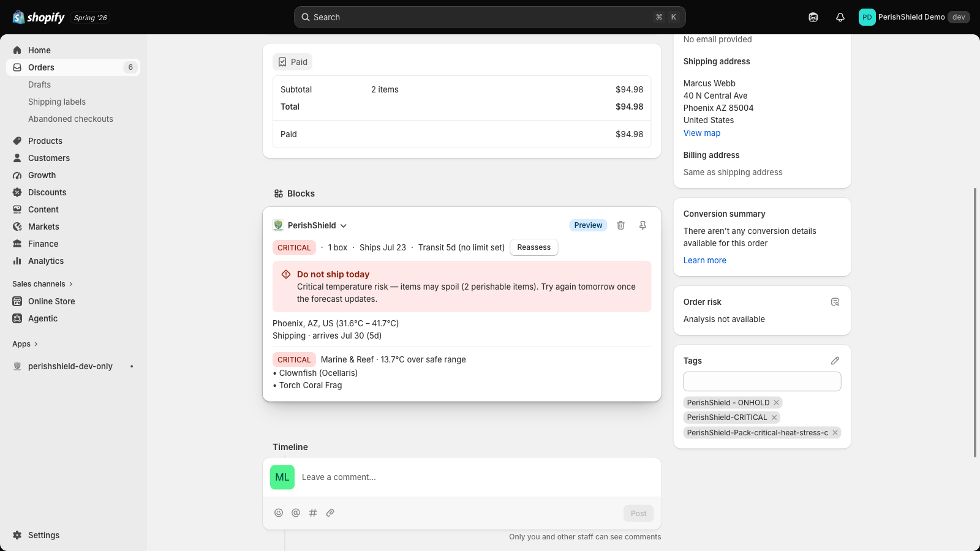Click the 'Do not ship today' warning icon
This screenshot has width=980, height=551.
286,274
